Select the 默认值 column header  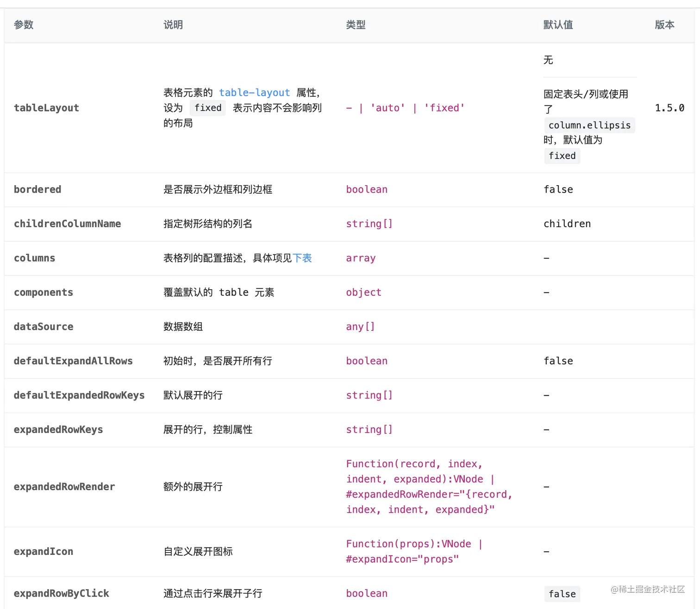[x=558, y=25]
